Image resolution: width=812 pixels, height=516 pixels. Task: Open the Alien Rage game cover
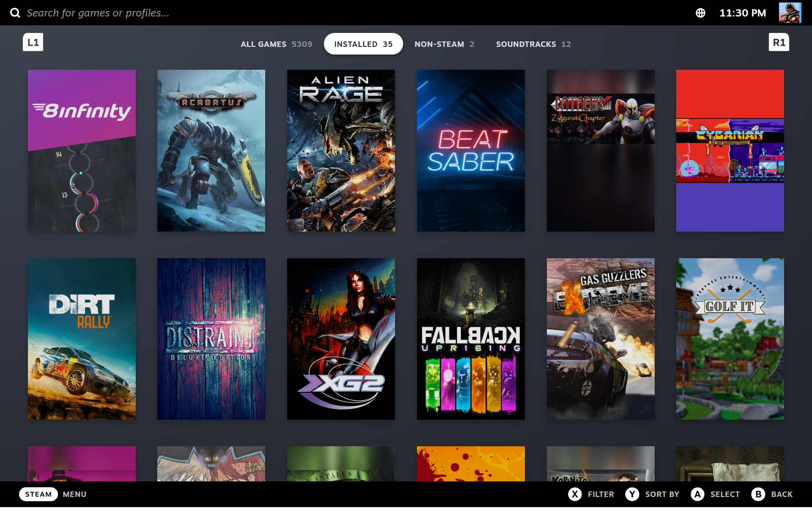pyautogui.click(x=341, y=150)
